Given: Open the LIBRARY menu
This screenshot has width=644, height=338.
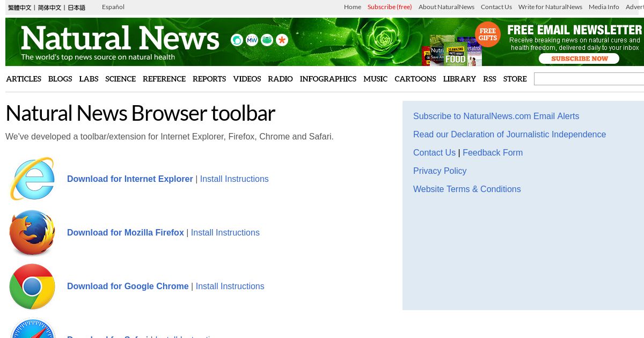Looking at the screenshot, I should tap(459, 79).
